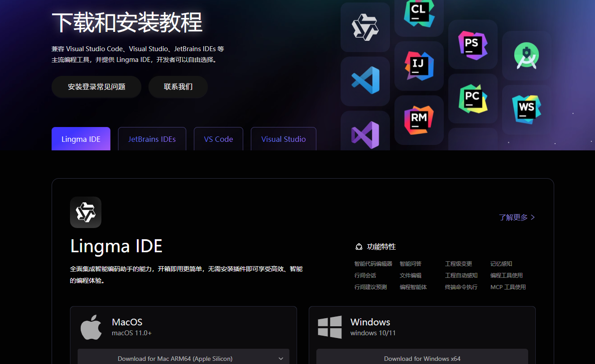Click the Lingma logo tile in banner
595x364 pixels.
(365, 27)
